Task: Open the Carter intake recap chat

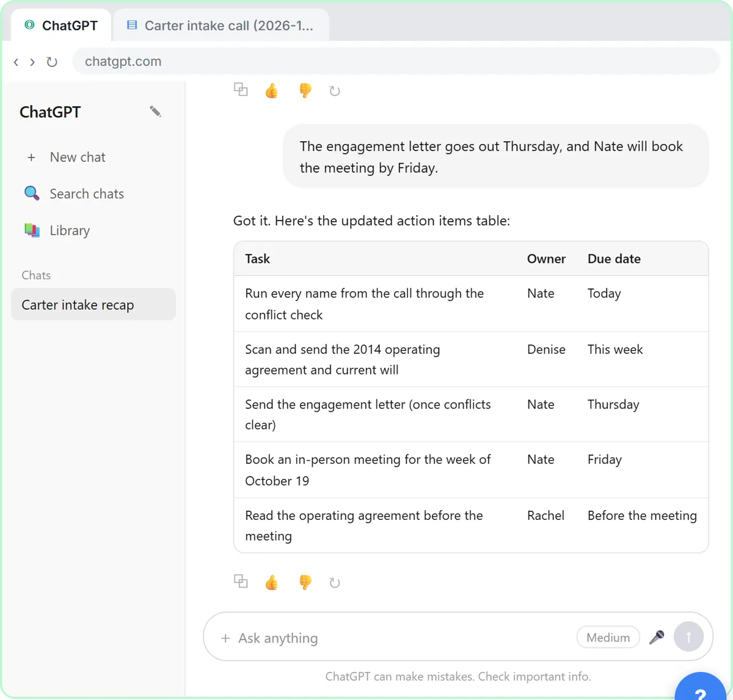Action: [93, 304]
